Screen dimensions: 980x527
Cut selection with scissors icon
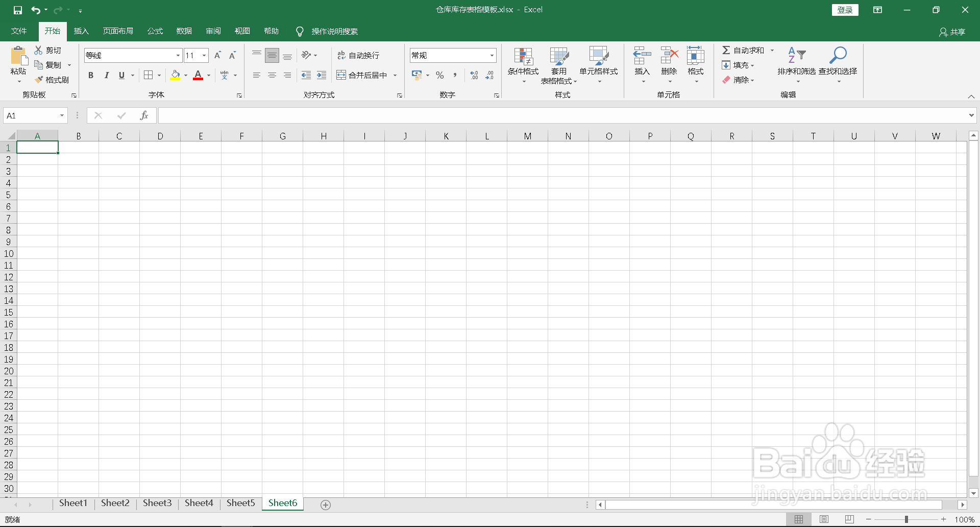click(39, 50)
